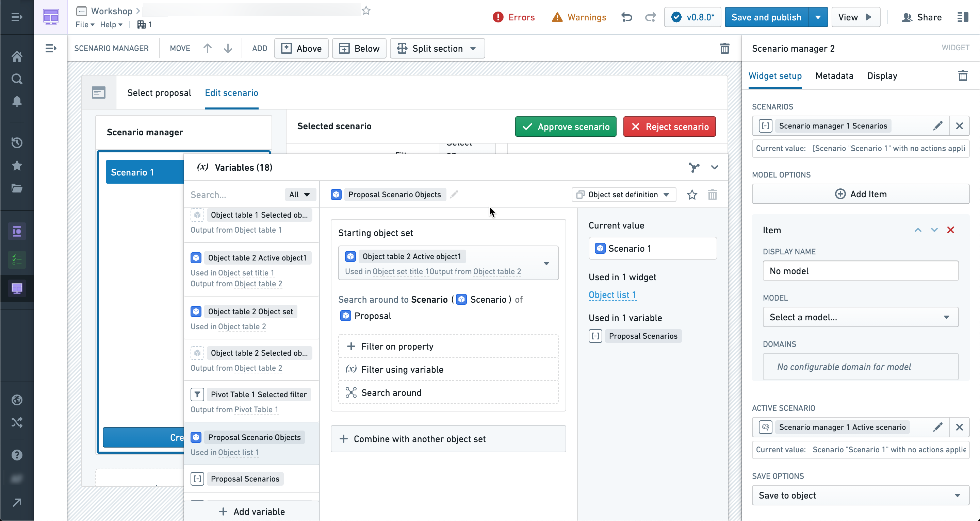Open the File menu
The height and width of the screenshot is (521, 980).
point(85,24)
